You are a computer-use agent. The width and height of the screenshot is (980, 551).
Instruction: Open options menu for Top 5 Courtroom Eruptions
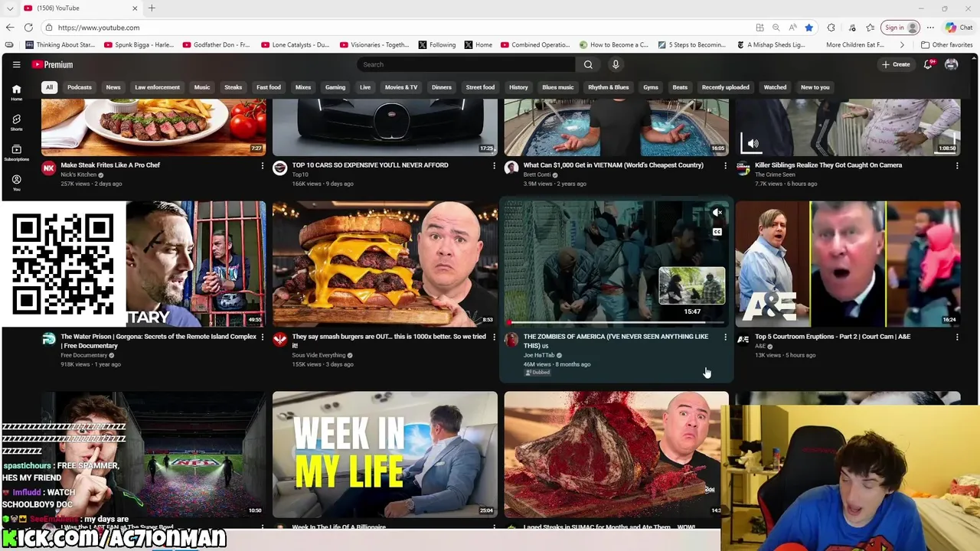[x=956, y=337]
